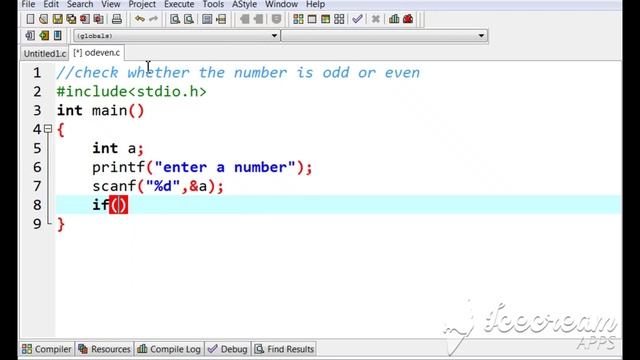Open the AStyle menu
Viewport: 640px width, 360px height.
[x=244, y=4]
